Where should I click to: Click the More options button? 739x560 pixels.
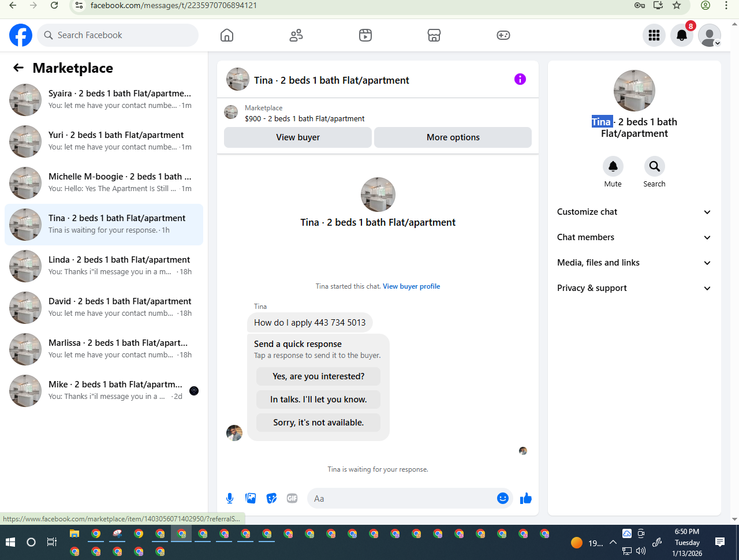(453, 137)
